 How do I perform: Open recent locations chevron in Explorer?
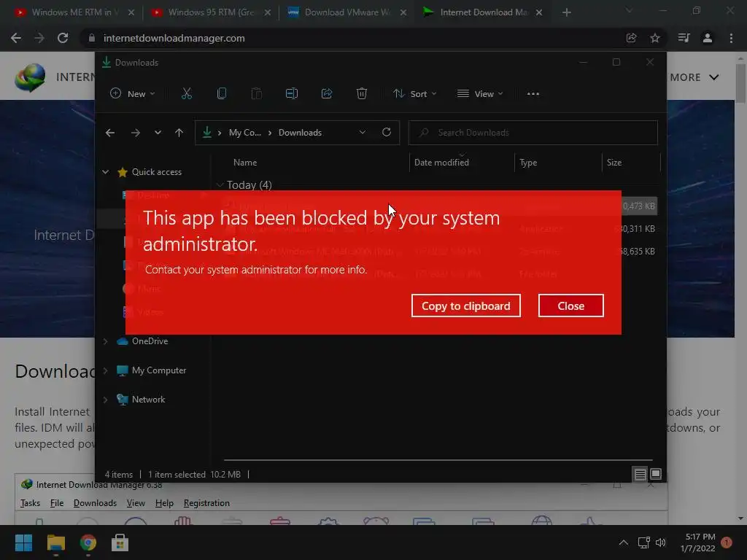click(158, 133)
